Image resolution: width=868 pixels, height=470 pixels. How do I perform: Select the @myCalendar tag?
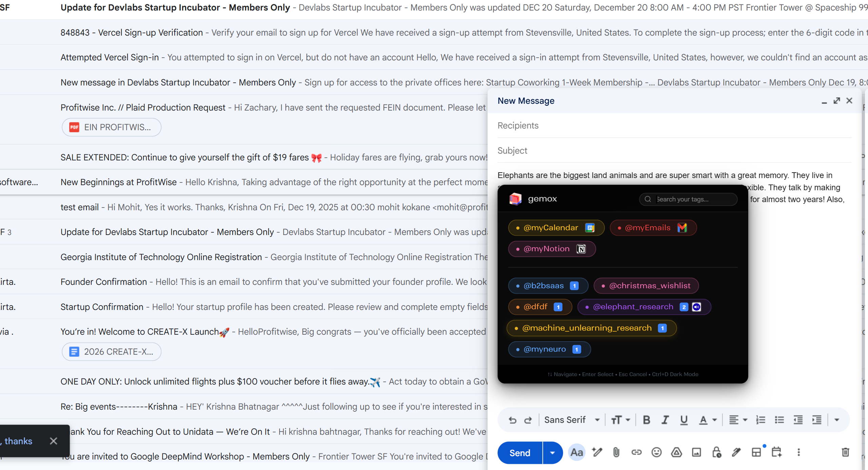pyautogui.click(x=556, y=228)
